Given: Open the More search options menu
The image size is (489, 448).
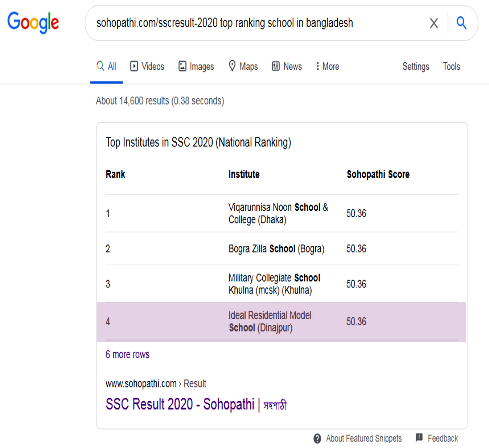Looking at the screenshot, I should [x=328, y=66].
